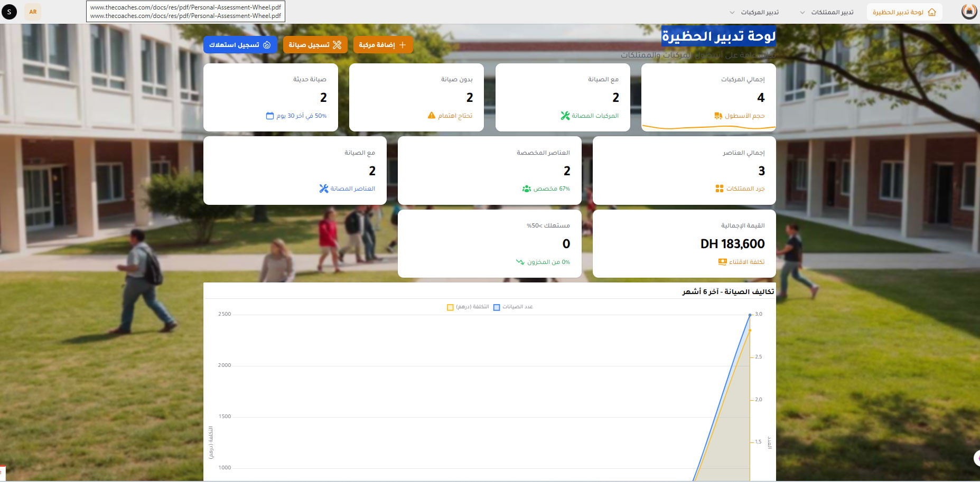The height and width of the screenshot is (482, 980).
Task: Click the warning triangle icon next to تحتاج اهتمام
Action: [x=432, y=116]
